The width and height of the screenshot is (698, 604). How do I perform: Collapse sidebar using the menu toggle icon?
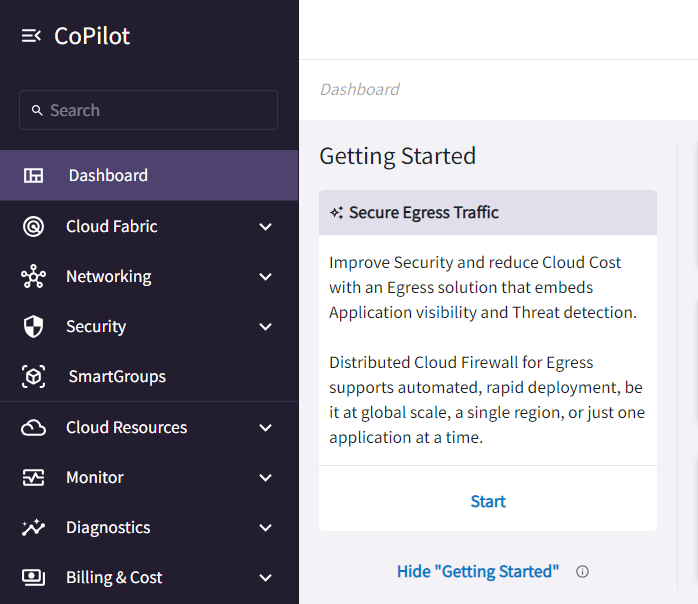(x=31, y=36)
